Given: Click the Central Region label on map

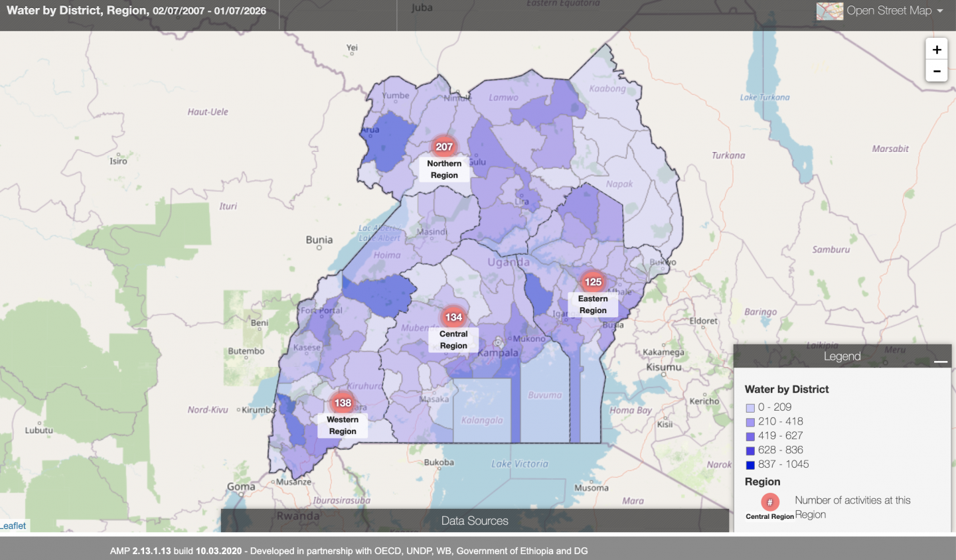Looking at the screenshot, I should coord(453,340).
